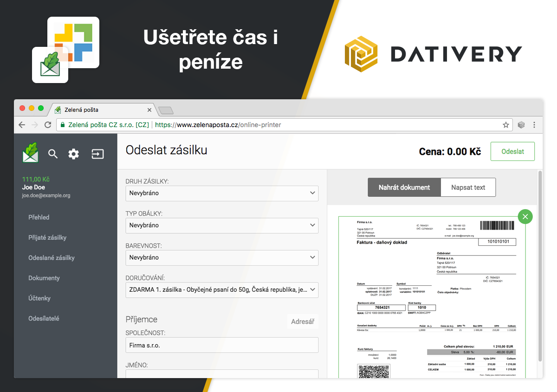Image resolution: width=557 pixels, height=392 pixels.
Task: Bookmark the page with the star icon
Action: [506, 125]
